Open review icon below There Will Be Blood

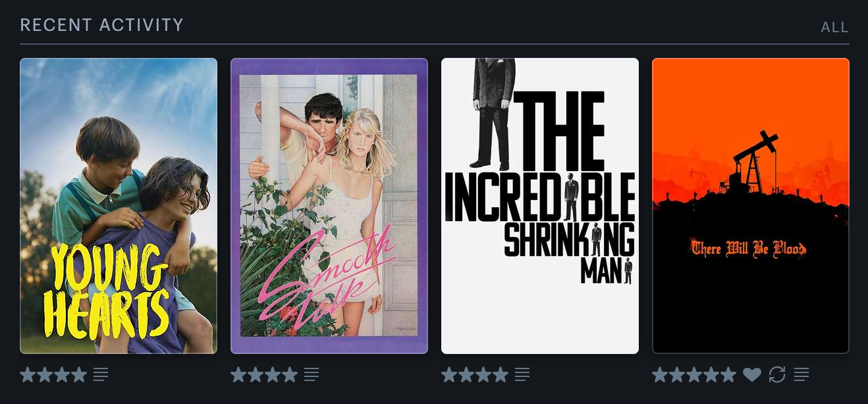click(x=801, y=375)
